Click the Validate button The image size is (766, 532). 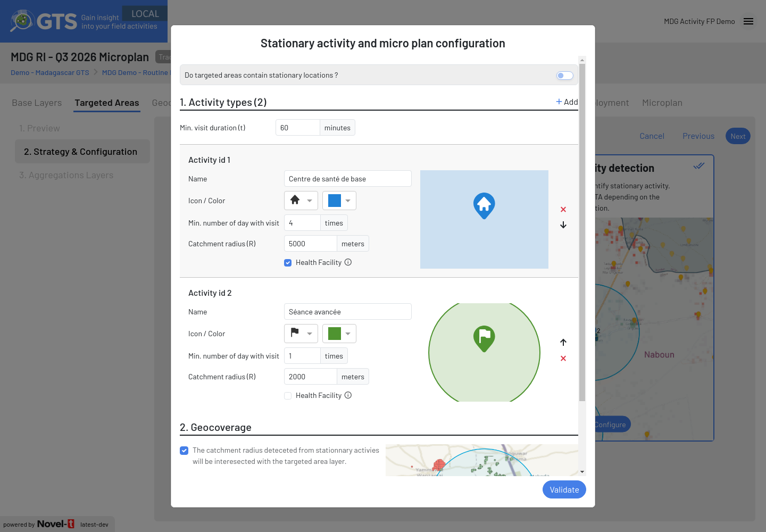click(564, 490)
